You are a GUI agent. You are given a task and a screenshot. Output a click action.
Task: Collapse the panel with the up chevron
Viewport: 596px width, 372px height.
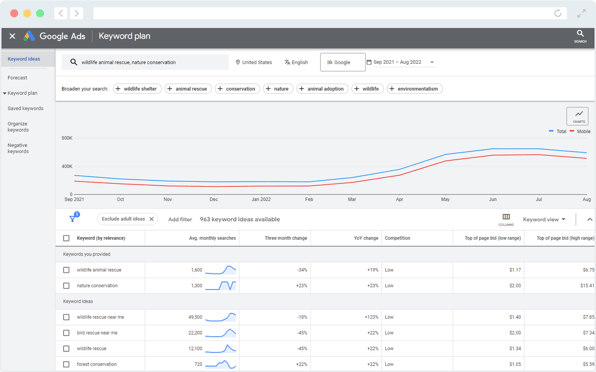(x=589, y=219)
